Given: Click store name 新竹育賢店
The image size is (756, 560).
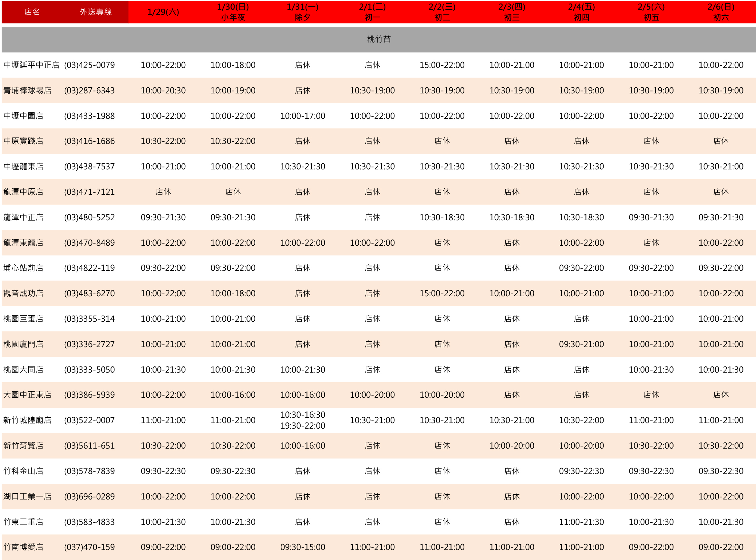Looking at the screenshot, I should (24, 445).
